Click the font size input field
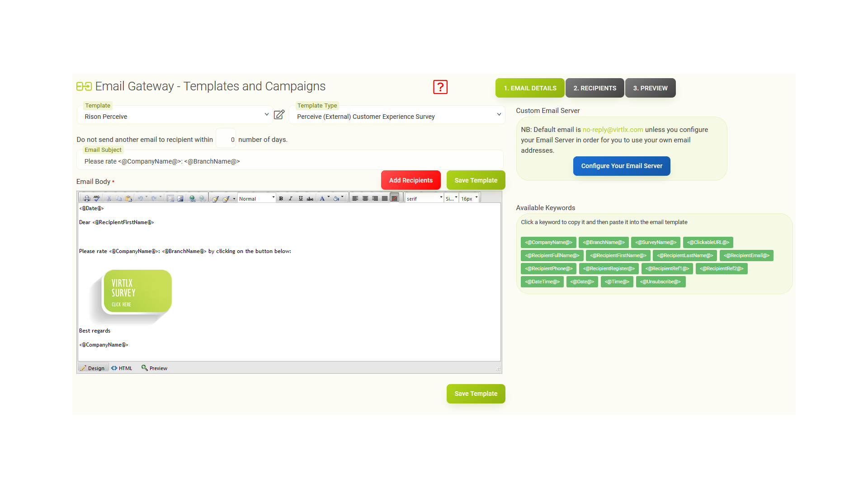The image size is (868, 488). coord(470,198)
